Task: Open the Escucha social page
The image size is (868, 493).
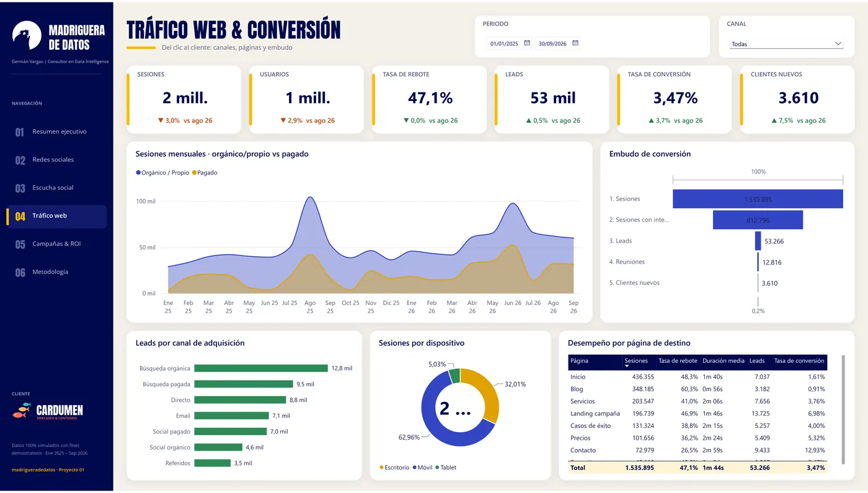Action: point(56,187)
